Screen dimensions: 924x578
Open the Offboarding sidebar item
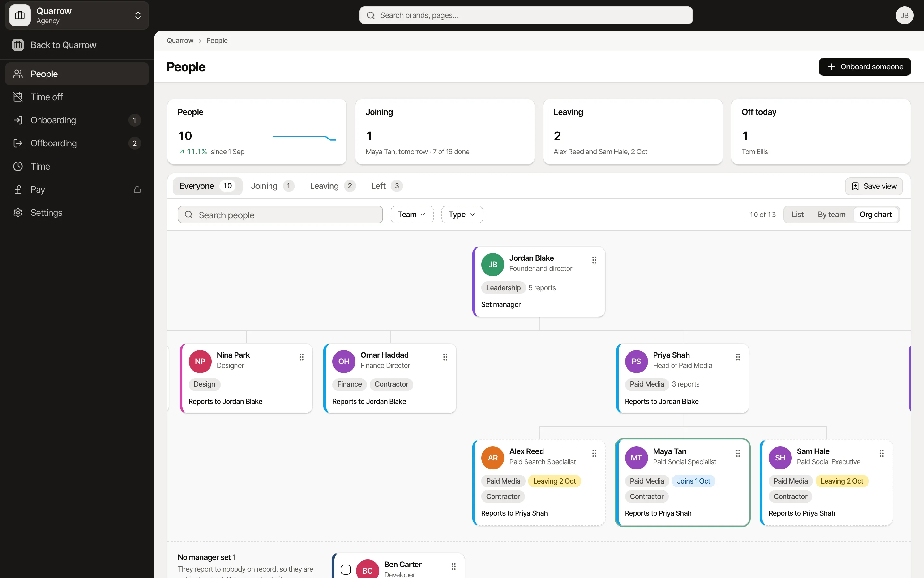point(77,143)
